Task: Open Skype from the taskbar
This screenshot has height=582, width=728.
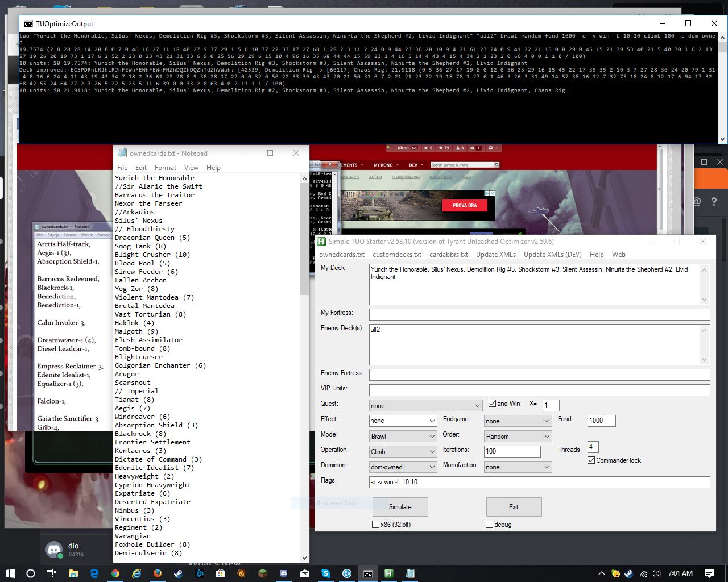Action: tap(326, 573)
